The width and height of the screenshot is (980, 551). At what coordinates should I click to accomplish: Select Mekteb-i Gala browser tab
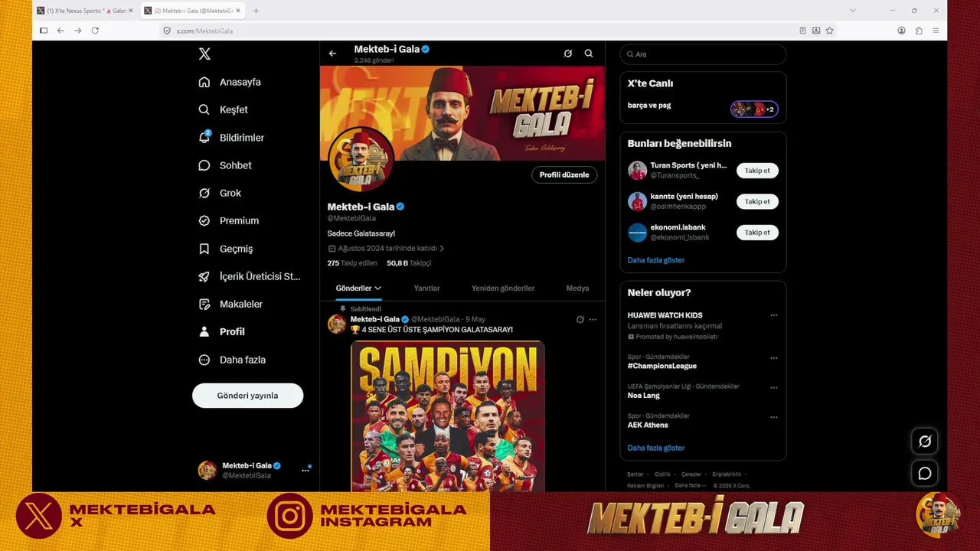click(x=192, y=11)
